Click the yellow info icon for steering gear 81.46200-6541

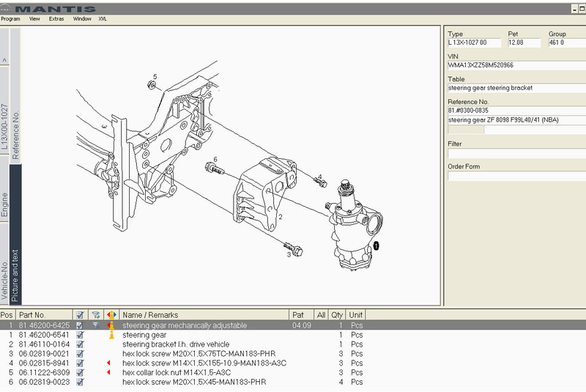click(111, 335)
